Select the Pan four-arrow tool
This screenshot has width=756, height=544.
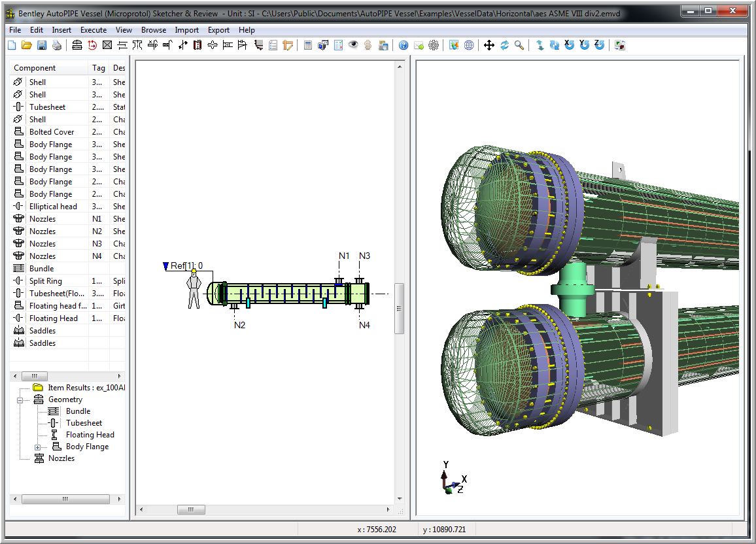pyautogui.click(x=489, y=45)
